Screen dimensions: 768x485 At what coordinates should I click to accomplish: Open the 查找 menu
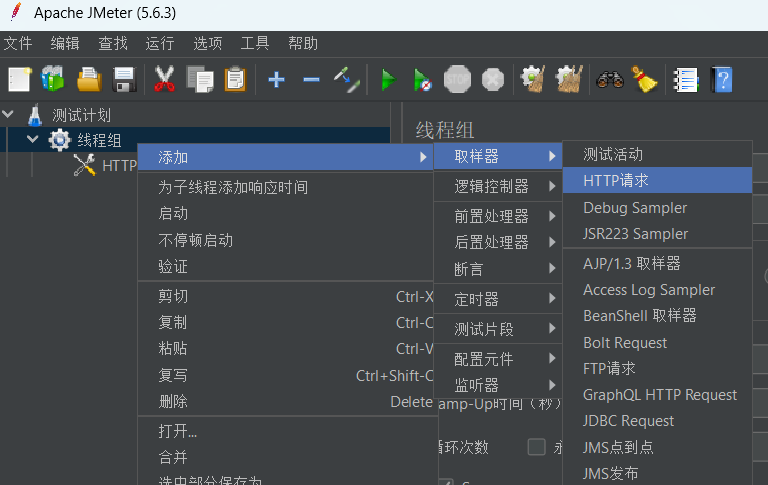pyautogui.click(x=113, y=43)
